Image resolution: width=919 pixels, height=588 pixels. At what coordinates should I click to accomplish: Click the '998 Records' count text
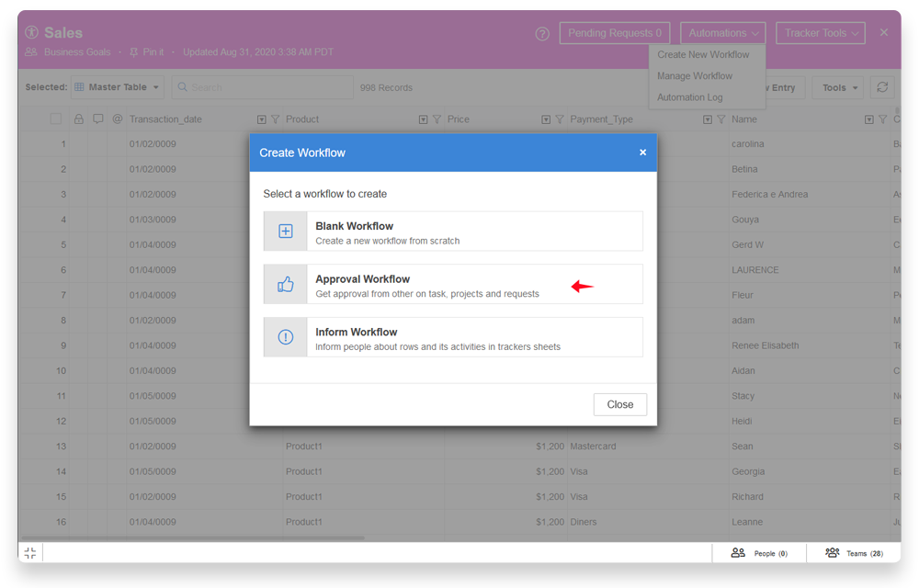click(386, 88)
